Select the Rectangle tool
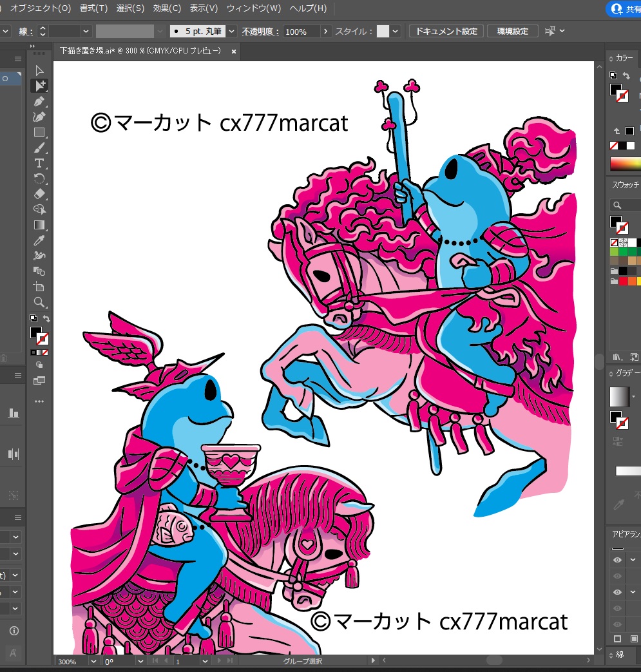Image resolution: width=641 pixels, height=672 pixels. pos(39,132)
